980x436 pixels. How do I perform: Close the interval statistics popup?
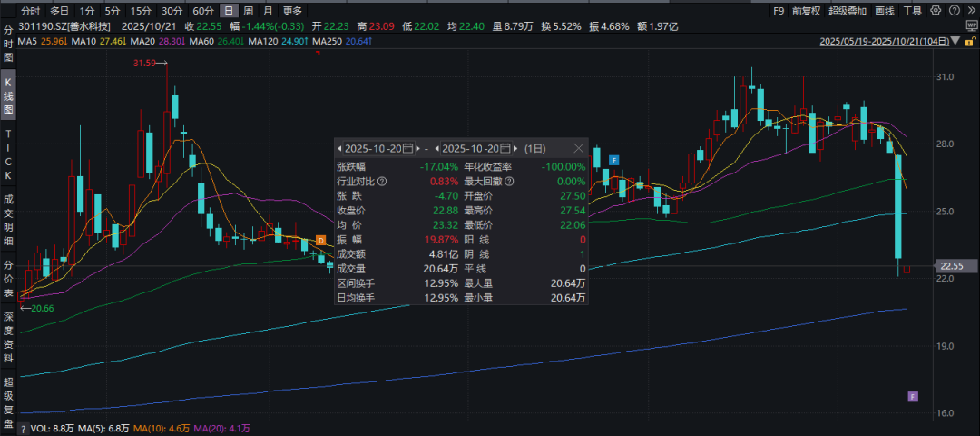(578, 148)
